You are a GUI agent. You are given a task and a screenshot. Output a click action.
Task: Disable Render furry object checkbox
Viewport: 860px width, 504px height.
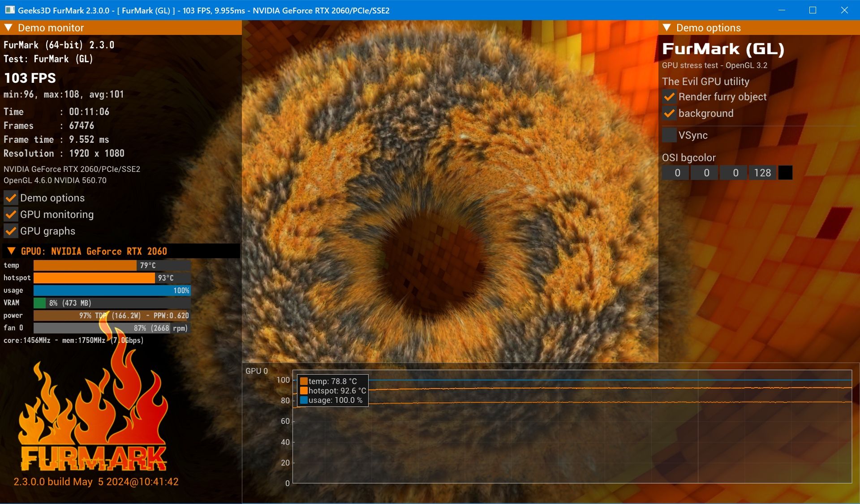coord(669,97)
